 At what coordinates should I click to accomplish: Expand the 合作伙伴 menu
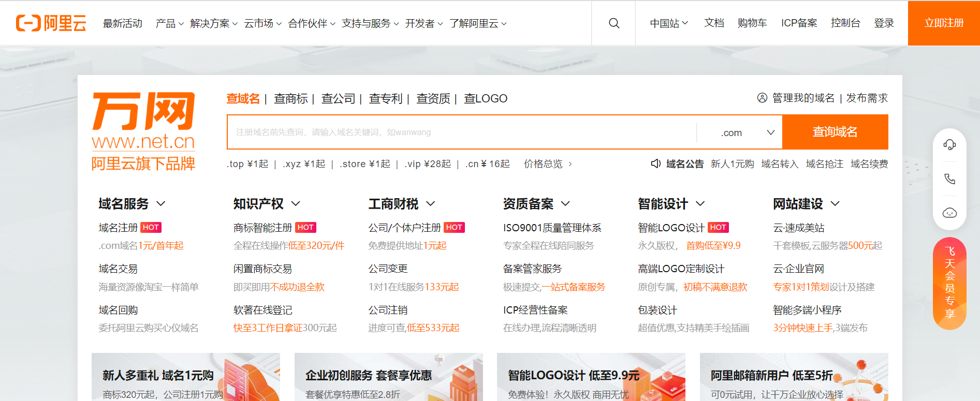(x=312, y=23)
